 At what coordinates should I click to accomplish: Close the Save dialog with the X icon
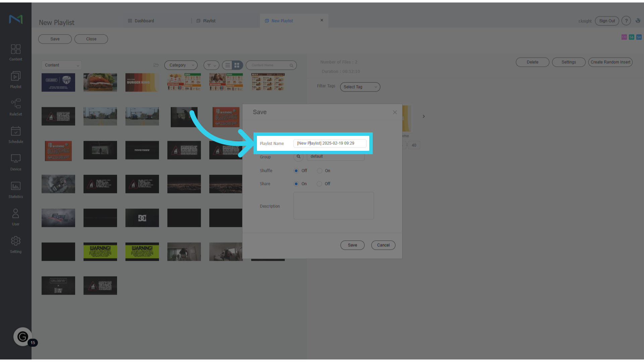pyautogui.click(x=395, y=112)
